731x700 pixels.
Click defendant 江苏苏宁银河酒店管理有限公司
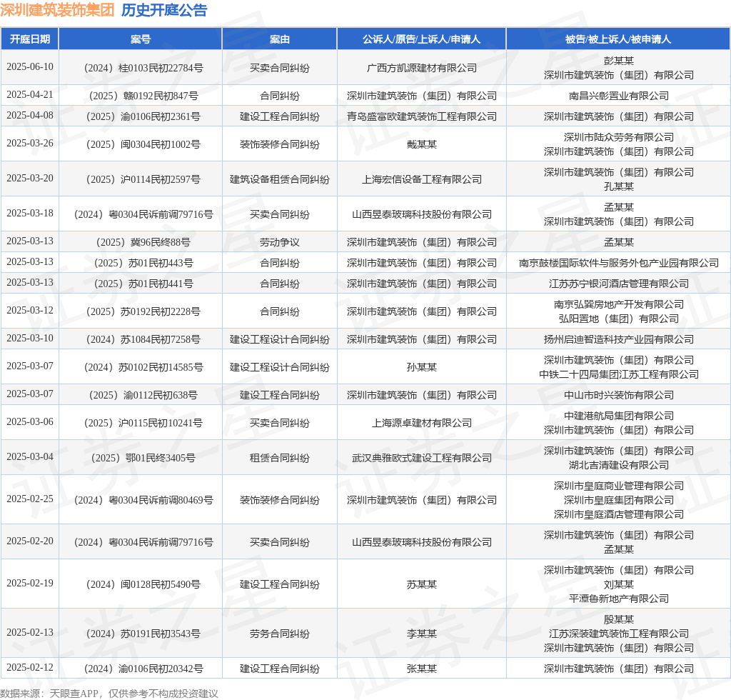tap(619, 284)
